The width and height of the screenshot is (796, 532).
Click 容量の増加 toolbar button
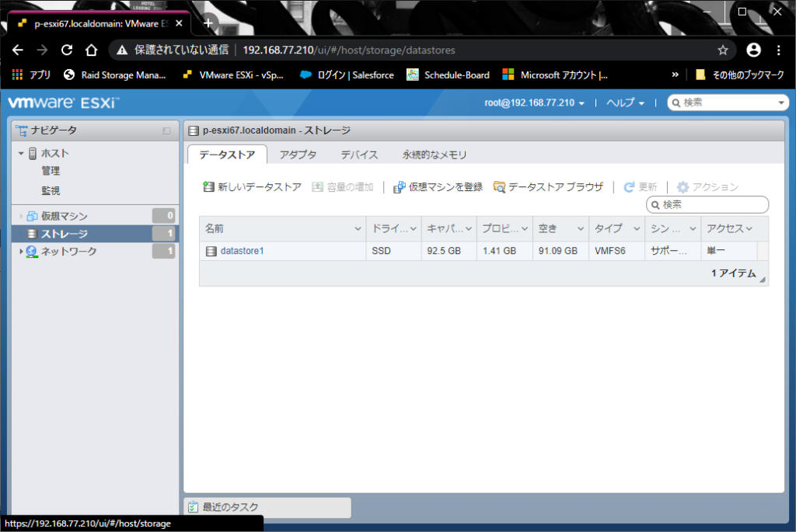343,187
